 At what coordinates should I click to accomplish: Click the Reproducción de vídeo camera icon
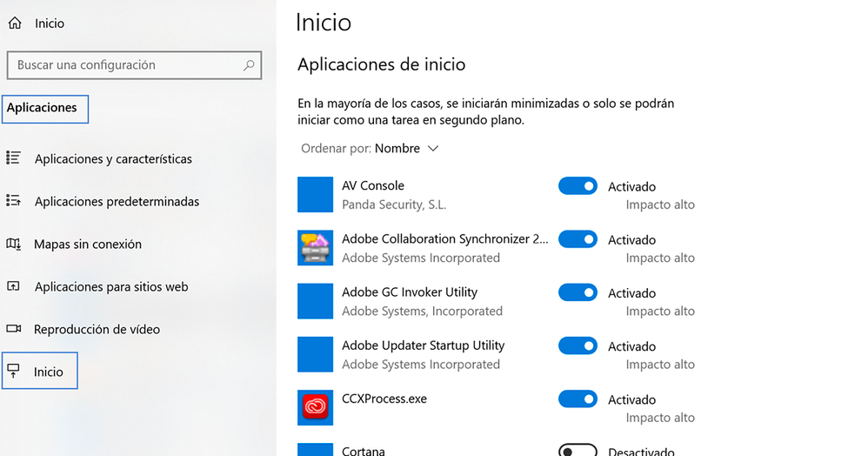click(x=13, y=329)
